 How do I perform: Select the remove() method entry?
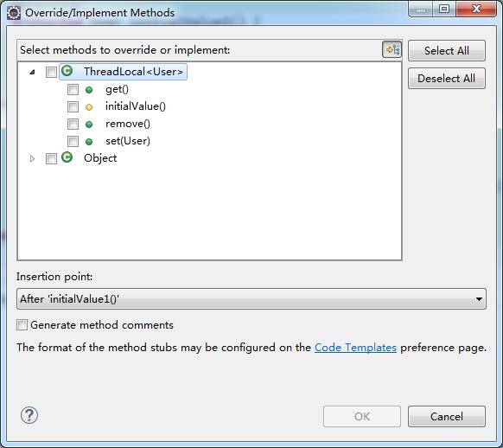pos(128,124)
